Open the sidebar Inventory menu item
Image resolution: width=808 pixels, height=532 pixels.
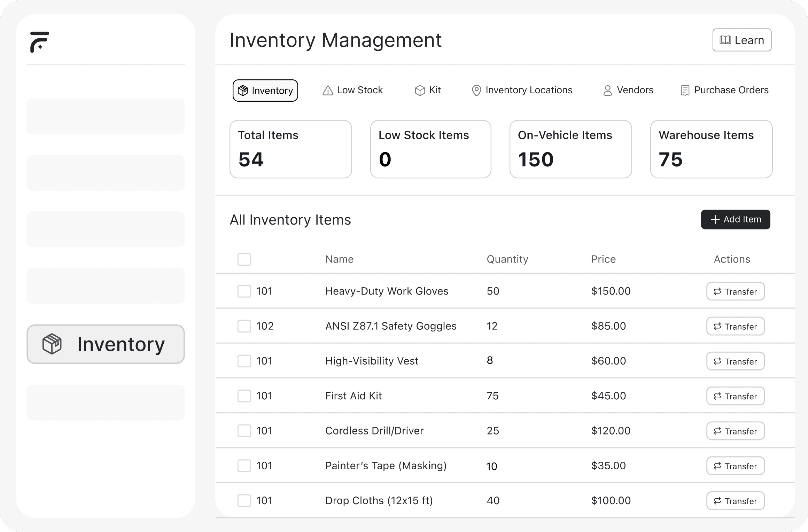tap(106, 344)
